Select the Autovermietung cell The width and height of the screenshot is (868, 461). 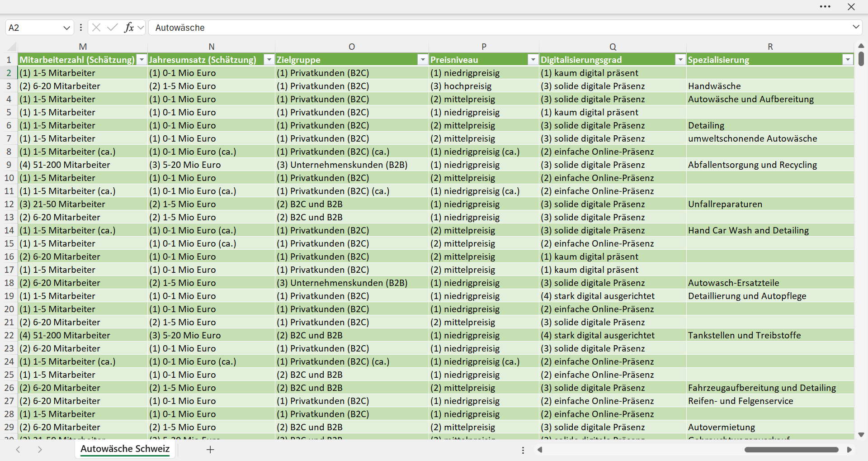click(x=770, y=427)
